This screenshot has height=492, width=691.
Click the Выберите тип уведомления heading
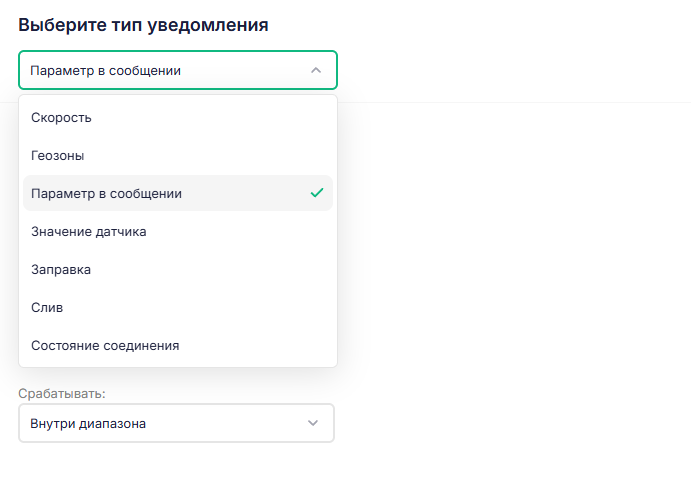coord(143,25)
